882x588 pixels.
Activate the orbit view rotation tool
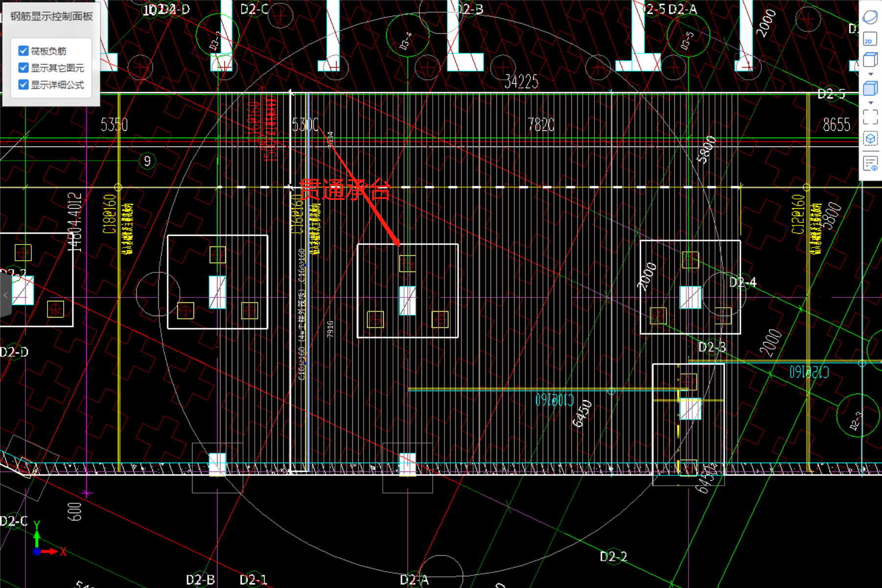coord(870,17)
